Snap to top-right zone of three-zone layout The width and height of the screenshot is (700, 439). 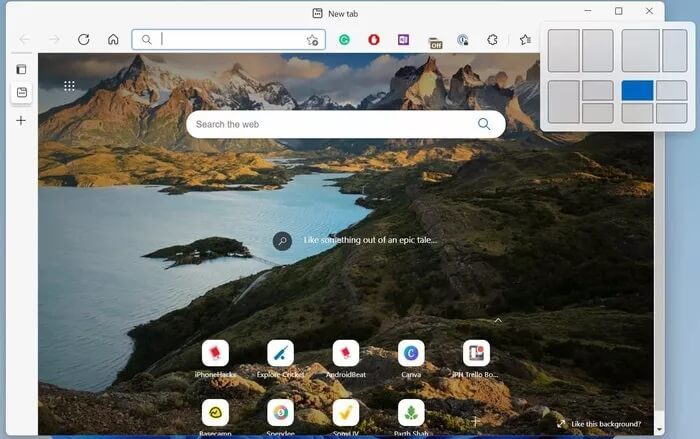[598, 90]
